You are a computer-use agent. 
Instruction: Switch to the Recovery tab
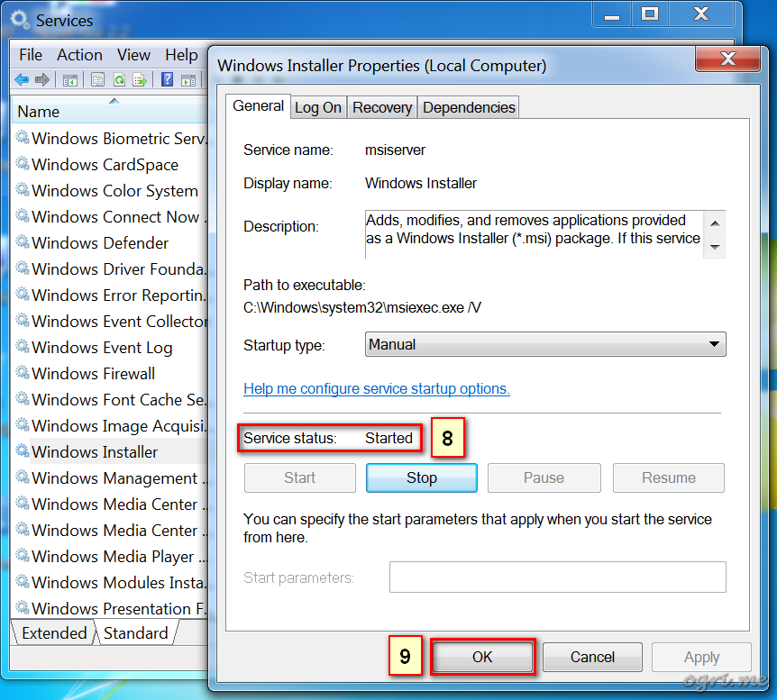click(x=382, y=107)
